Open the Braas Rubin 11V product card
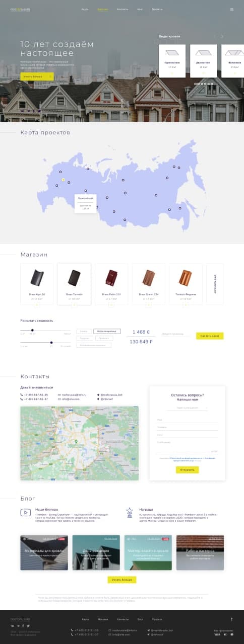Image resolution: width=244 pixels, height=644 pixels. coord(111,284)
